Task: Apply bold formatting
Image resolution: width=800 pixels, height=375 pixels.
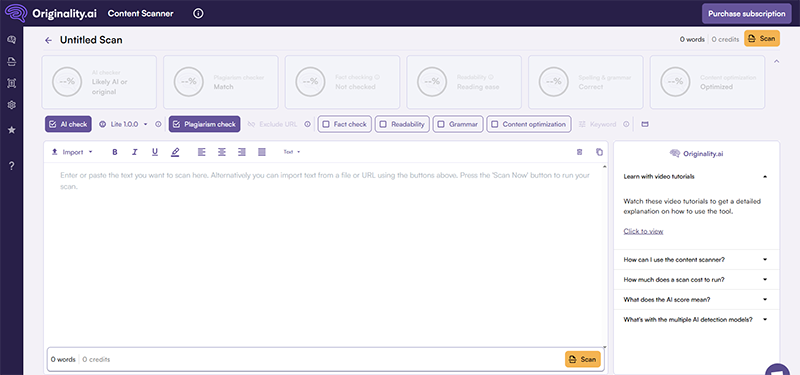Action: coord(115,152)
